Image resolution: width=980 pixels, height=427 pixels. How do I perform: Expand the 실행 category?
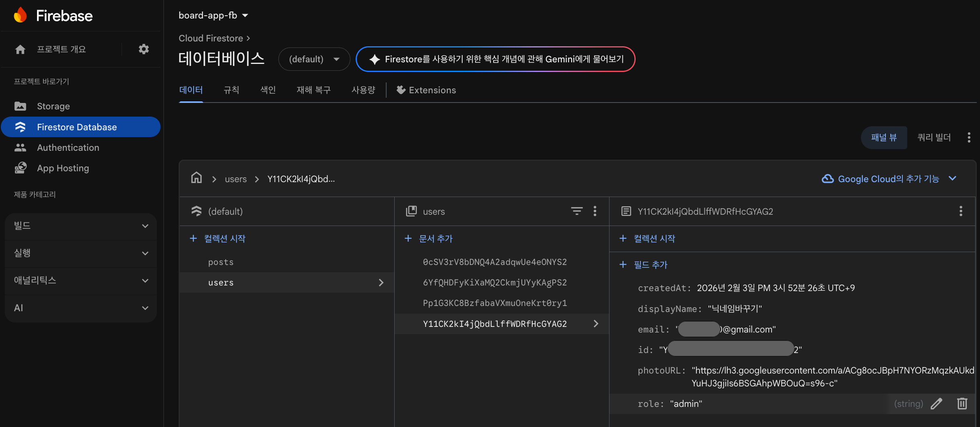coord(81,253)
